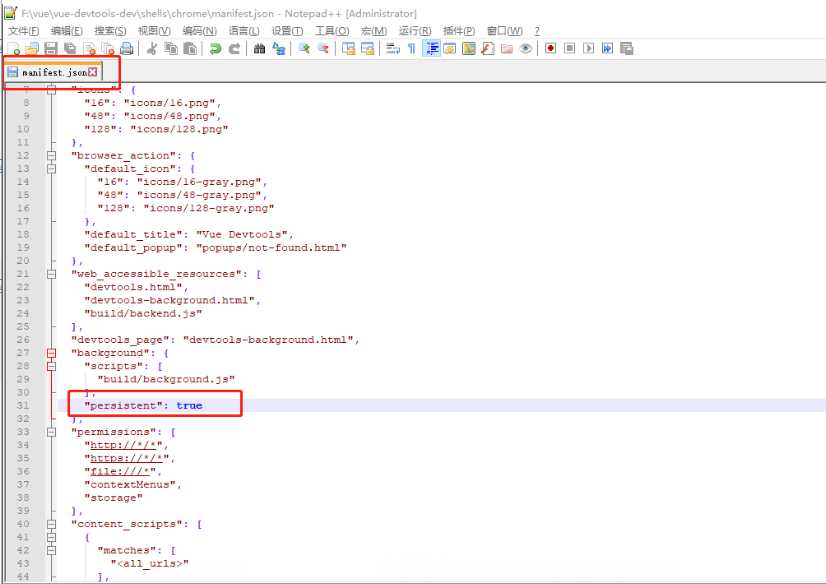Open the 编码(N) menu
826x584 pixels.
(200, 31)
